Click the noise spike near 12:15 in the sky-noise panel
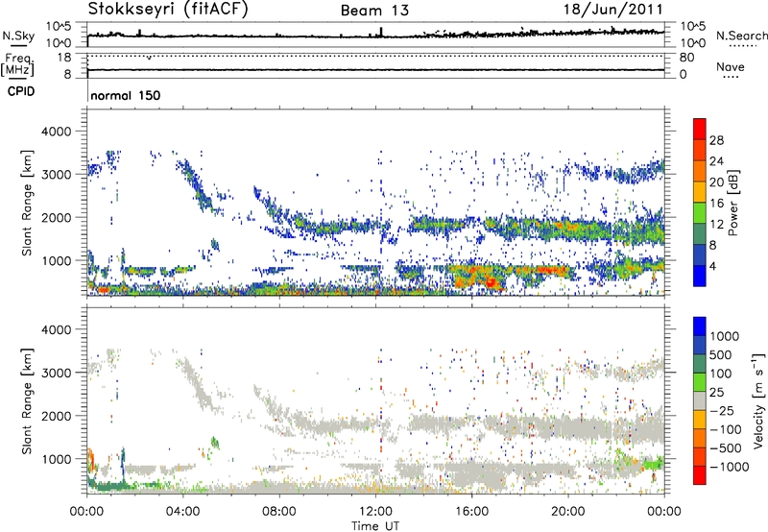Image resolution: width=768 pixels, height=532 pixels. 381,32
